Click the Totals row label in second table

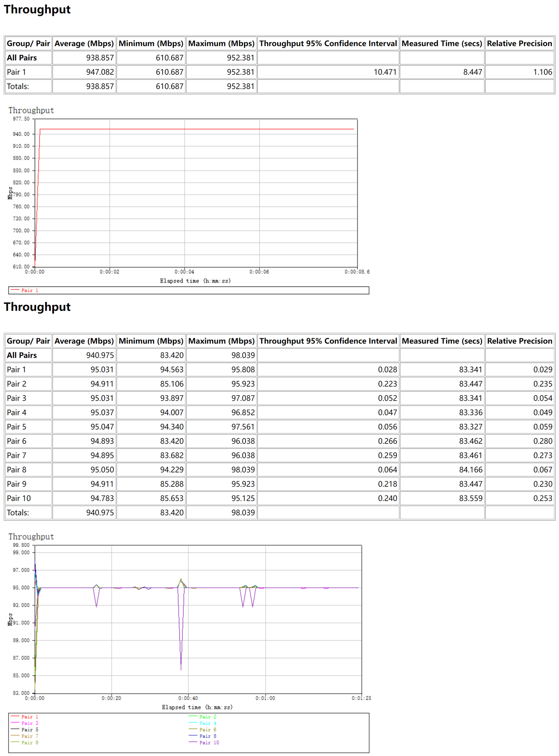tap(18, 512)
